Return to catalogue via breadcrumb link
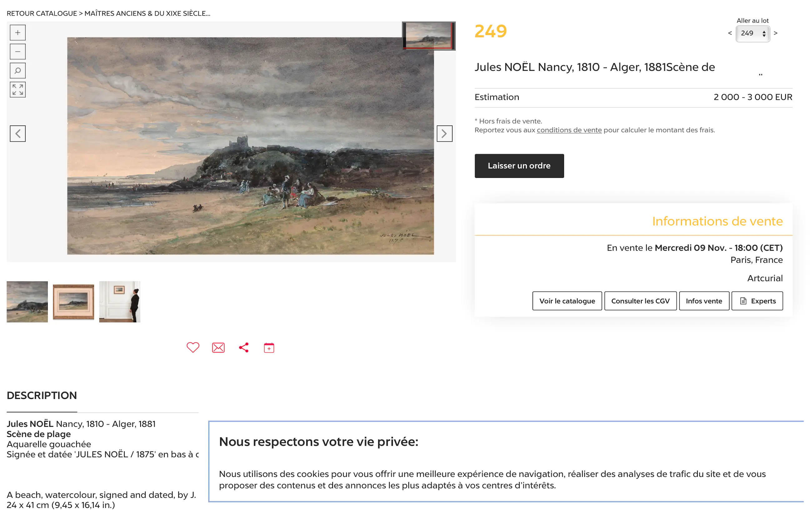Image resolution: width=812 pixels, height=515 pixels. [42, 13]
